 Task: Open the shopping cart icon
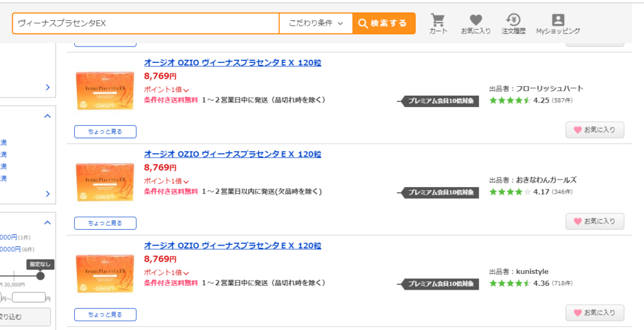click(x=438, y=24)
